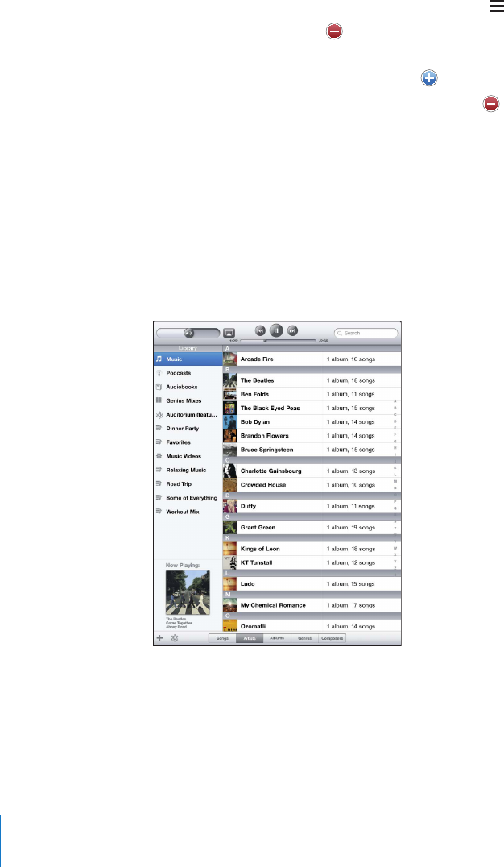The height and width of the screenshot is (867, 504).
Task: Open artist Ben Folds
Action: click(x=312, y=394)
